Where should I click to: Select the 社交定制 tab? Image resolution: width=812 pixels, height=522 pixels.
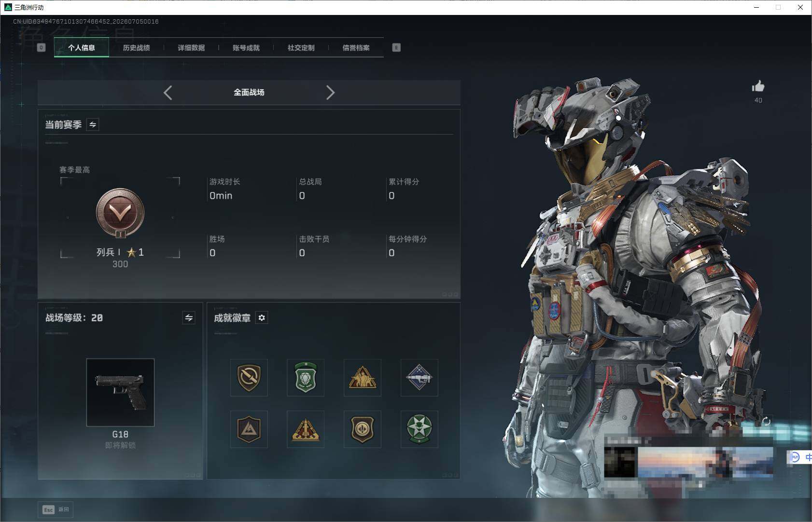click(x=301, y=48)
